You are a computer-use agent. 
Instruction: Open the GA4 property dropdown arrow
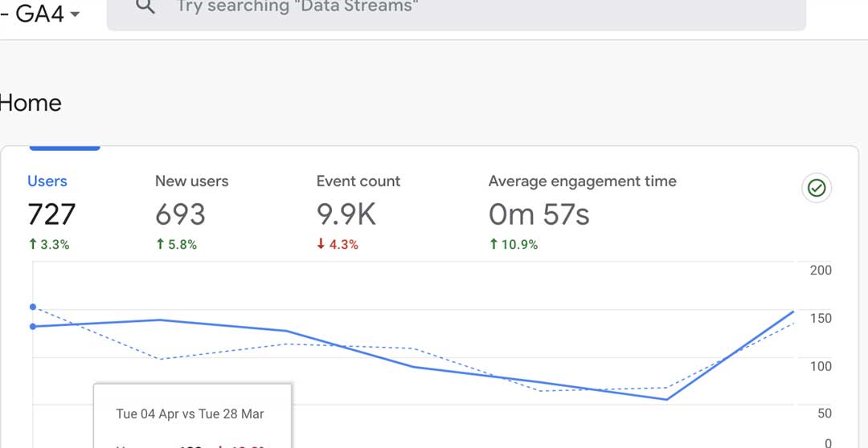pyautogui.click(x=76, y=14)
